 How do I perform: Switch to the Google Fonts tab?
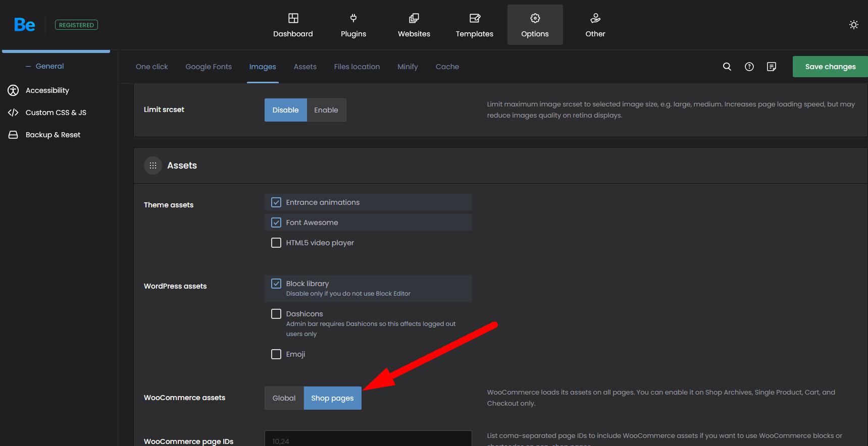point(209,67)
